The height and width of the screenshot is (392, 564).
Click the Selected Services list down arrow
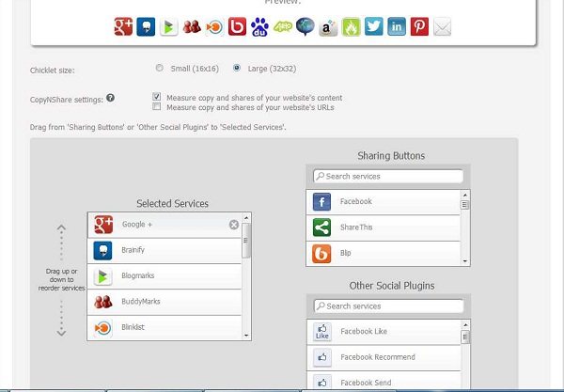(246, 336)
